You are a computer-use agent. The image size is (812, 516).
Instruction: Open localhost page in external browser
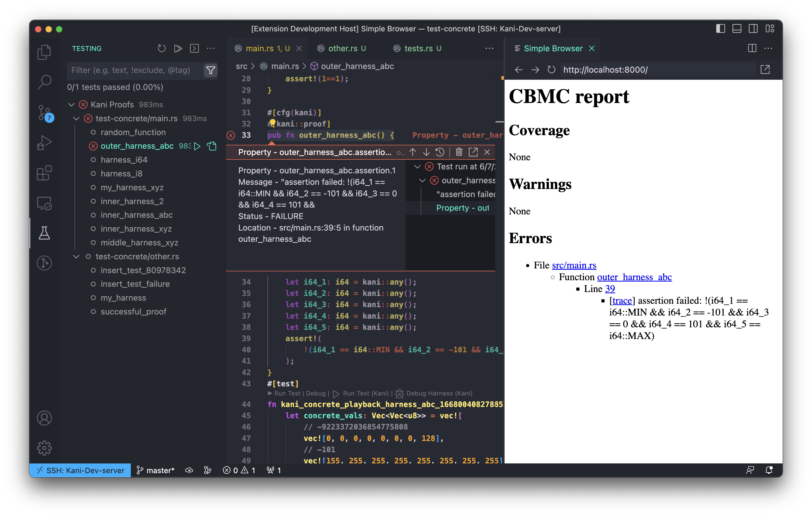pyautogui.click(x=765, y=70)
